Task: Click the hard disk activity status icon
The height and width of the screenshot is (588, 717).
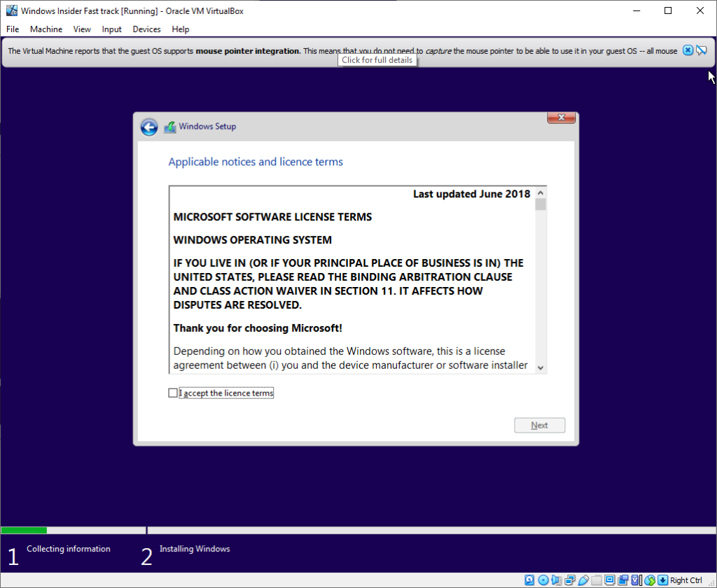Action: (529, 580)
